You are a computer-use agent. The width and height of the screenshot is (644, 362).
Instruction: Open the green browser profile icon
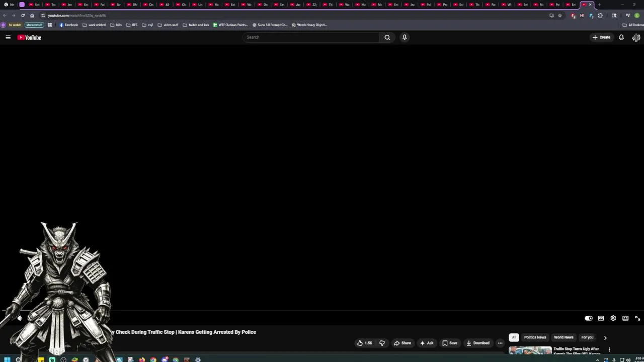pyautogui.click(x=636, y=16)
